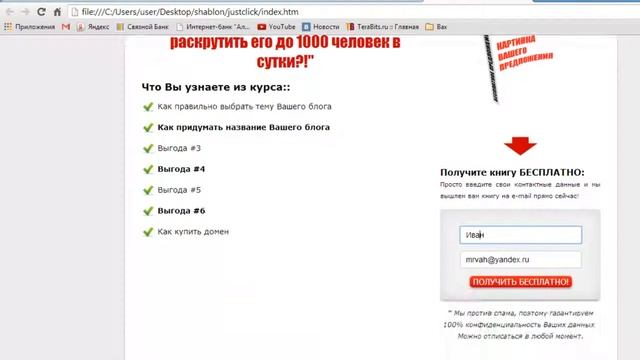
Task: Click the browser back arrow
Action: [x=10, y=12]
